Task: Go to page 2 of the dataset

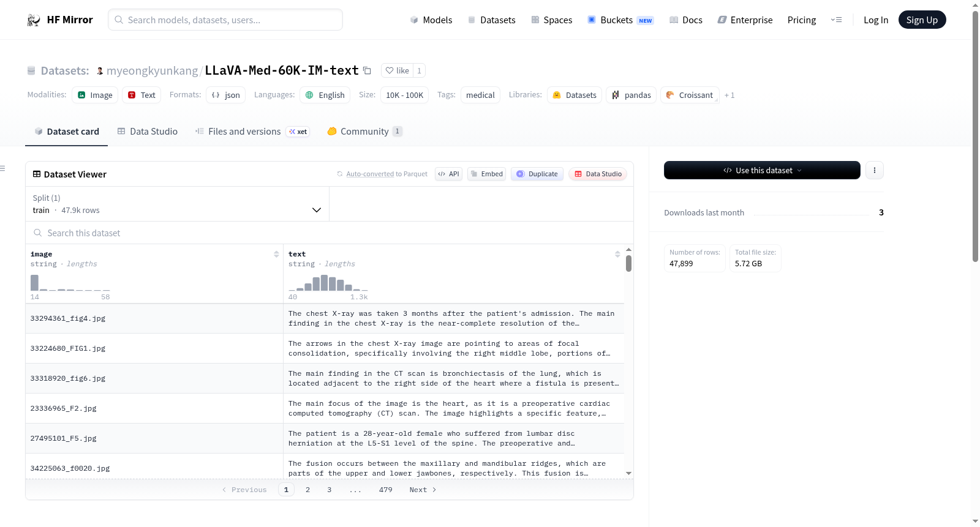Action: click(307, 490)
